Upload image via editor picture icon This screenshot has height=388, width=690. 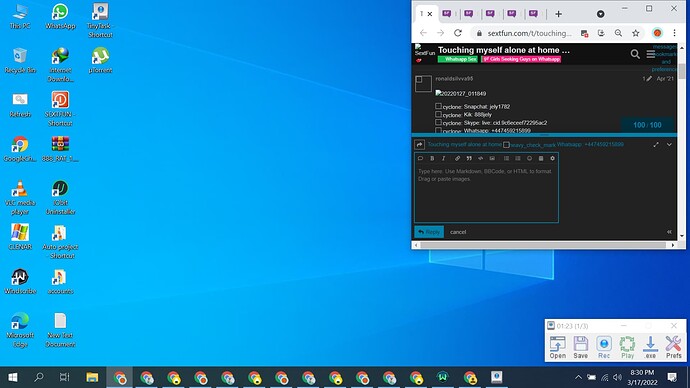[492, 158]
